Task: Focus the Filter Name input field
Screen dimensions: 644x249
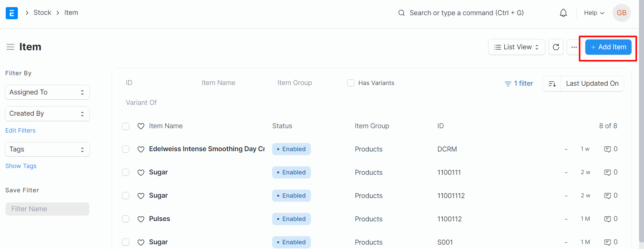Action: tap(47, 209)
